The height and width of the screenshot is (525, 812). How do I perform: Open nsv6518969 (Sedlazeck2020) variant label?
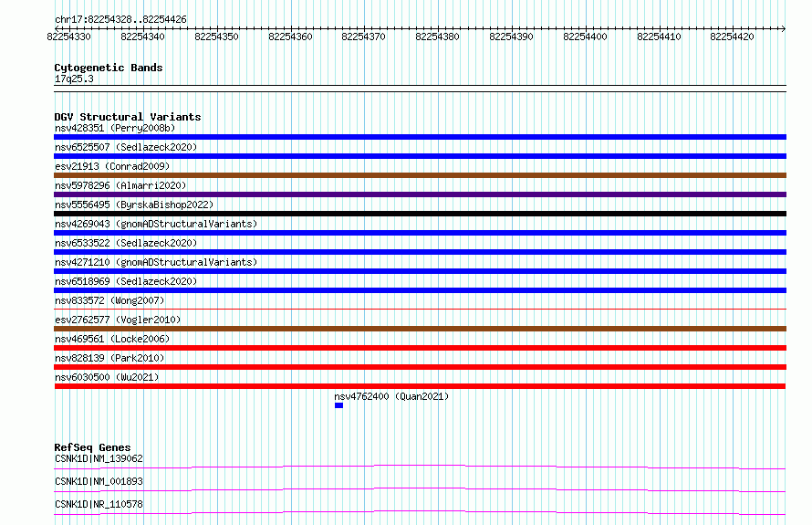coord(126,281)
